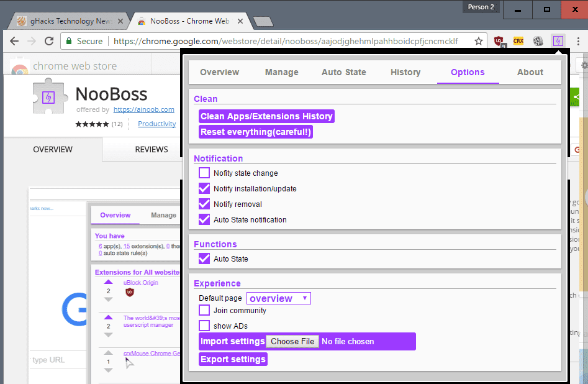Click the five-star rating

click(x=92, y=124)
